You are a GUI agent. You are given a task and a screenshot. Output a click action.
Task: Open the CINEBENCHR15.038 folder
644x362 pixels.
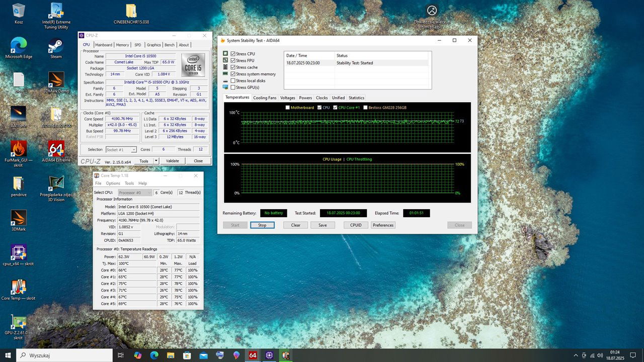point(131,14)
